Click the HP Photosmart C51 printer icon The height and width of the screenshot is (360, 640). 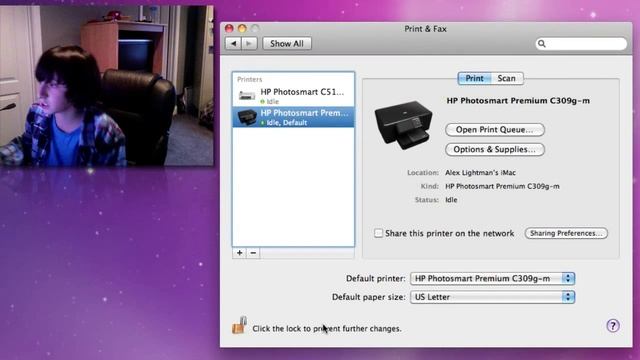247,96
